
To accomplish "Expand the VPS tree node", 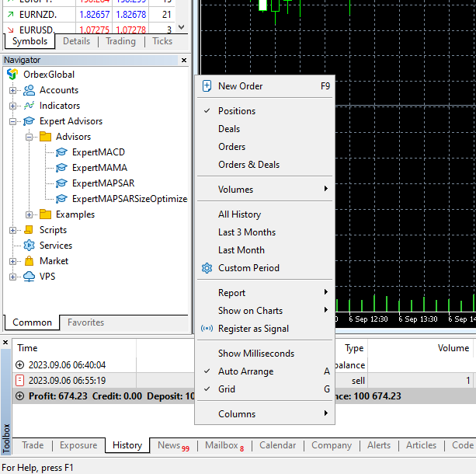I will click(12, 277).
